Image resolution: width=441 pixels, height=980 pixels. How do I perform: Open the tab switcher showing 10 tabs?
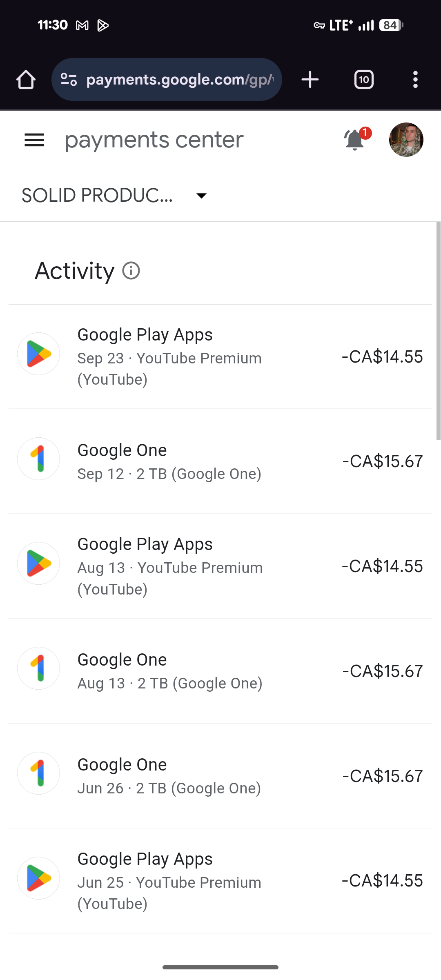(x=364, y=80)
